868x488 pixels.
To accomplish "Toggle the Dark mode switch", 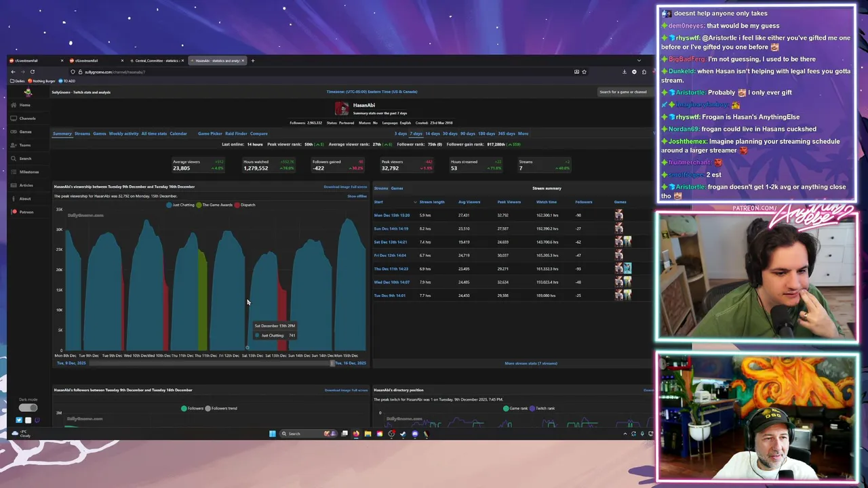I will point(28,407).
